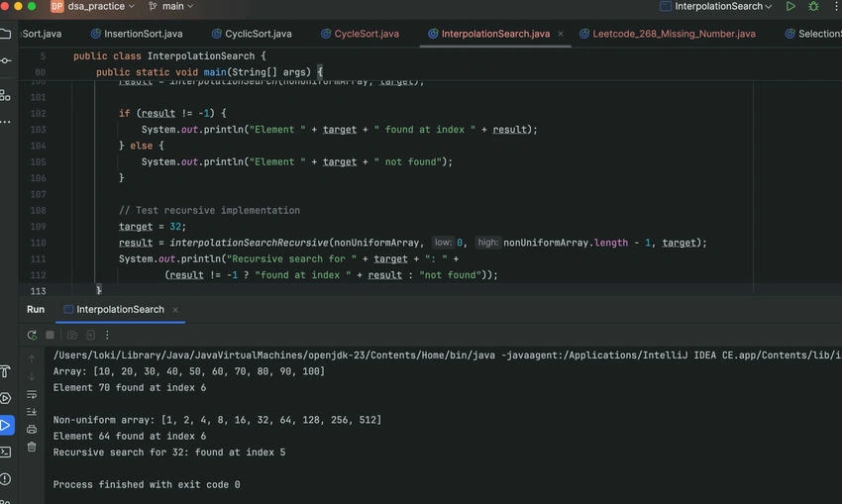Click console line 'Element 70 found at index 6'
This screenshot has width=842, height=504.
tap(130, 387)
